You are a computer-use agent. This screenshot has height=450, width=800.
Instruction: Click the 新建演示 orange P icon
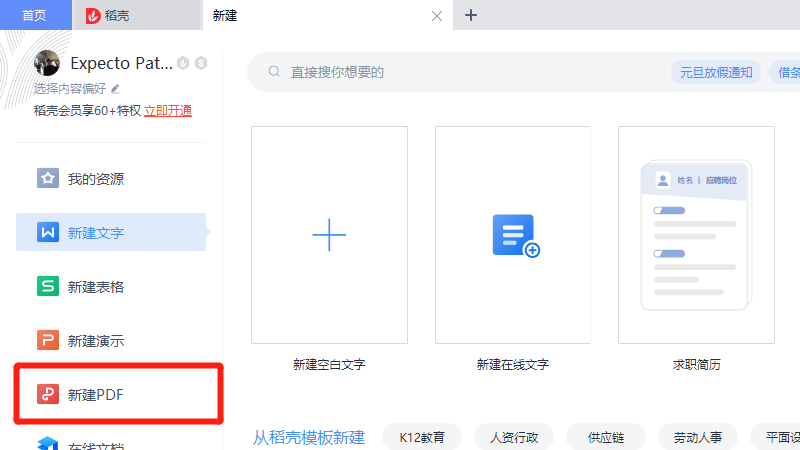[x=48, y=340]
